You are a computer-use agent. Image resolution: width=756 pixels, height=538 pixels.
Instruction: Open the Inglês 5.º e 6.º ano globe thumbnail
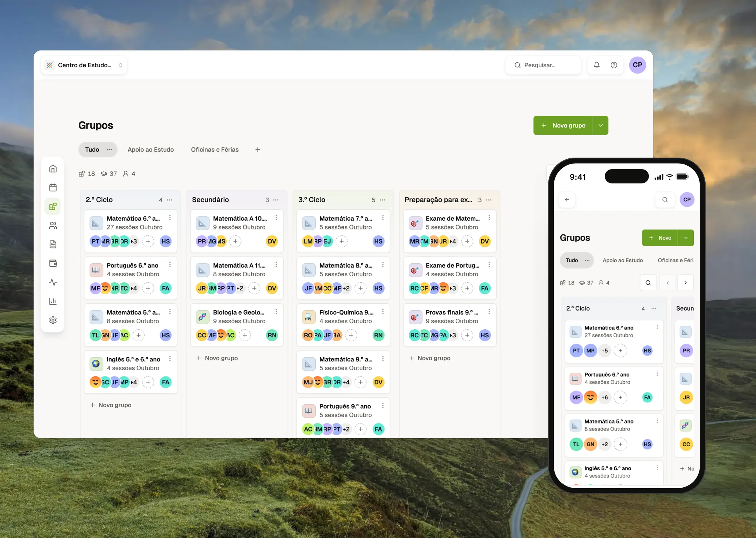[96, 364]
